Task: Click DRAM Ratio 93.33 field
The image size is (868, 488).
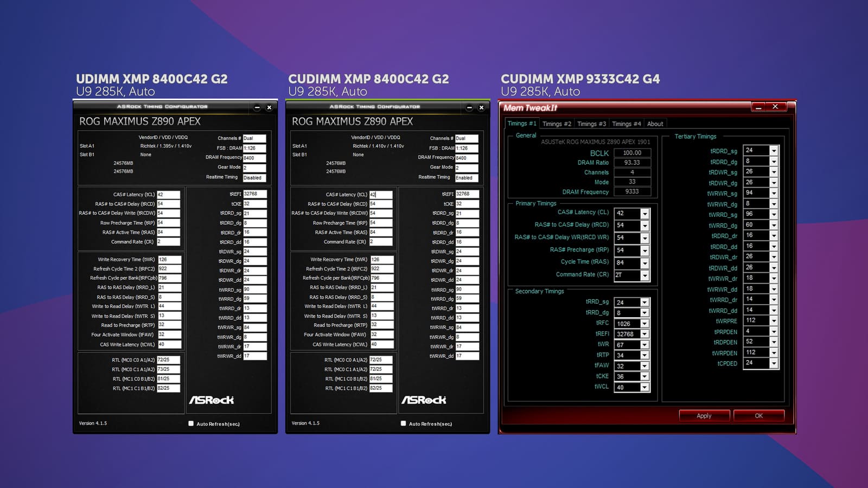Action: pos(632,163)
